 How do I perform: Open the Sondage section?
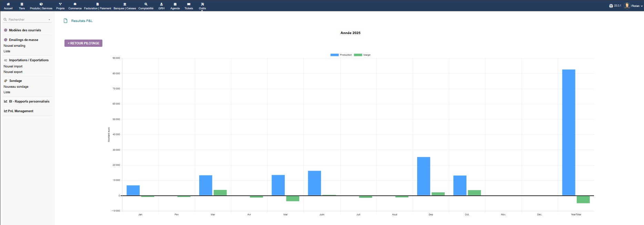coord(16,81)
